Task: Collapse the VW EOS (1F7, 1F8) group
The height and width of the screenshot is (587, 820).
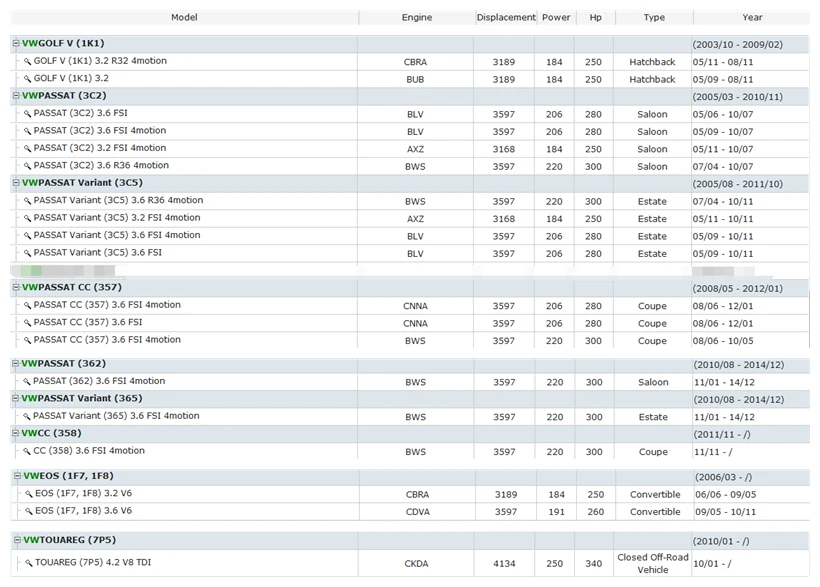Action: (x=18, y=476)
